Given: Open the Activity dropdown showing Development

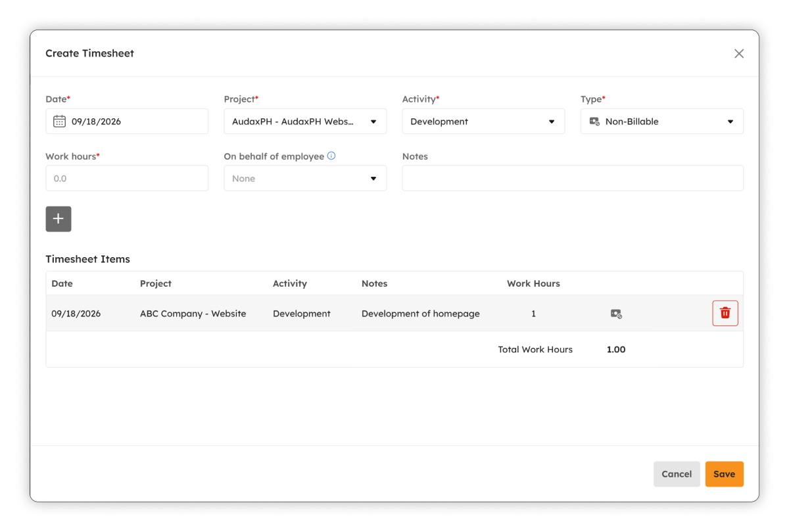Looking at the screenshot, I should point(483,122).
